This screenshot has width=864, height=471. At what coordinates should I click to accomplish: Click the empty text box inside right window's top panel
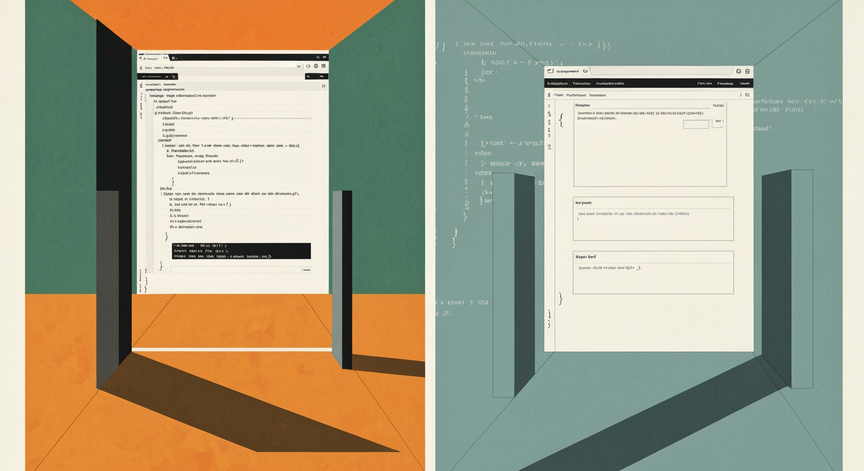[x=696, y=124]
